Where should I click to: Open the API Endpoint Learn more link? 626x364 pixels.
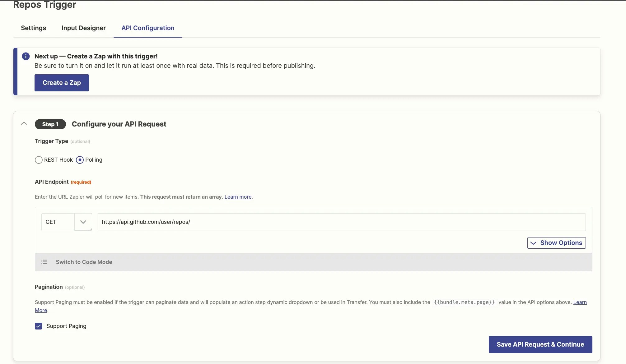coord(238,197)
